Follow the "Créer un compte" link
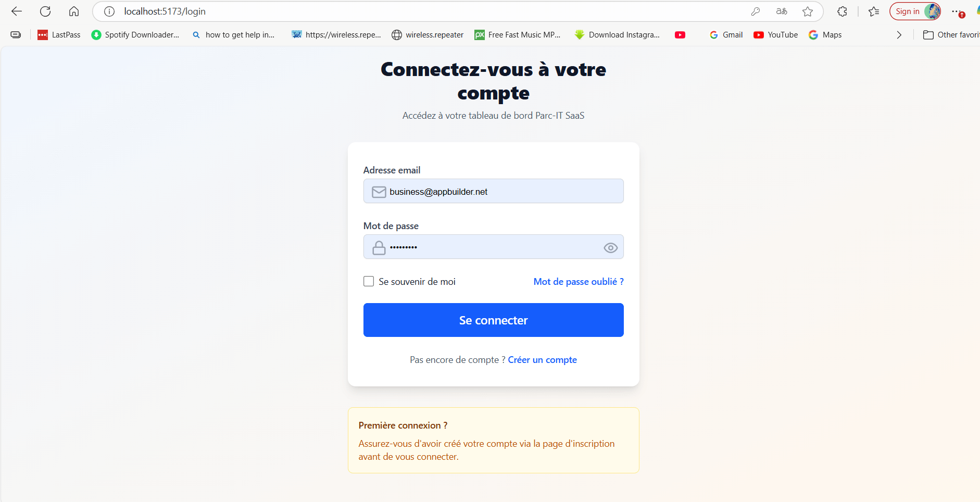 pos(542,360)
